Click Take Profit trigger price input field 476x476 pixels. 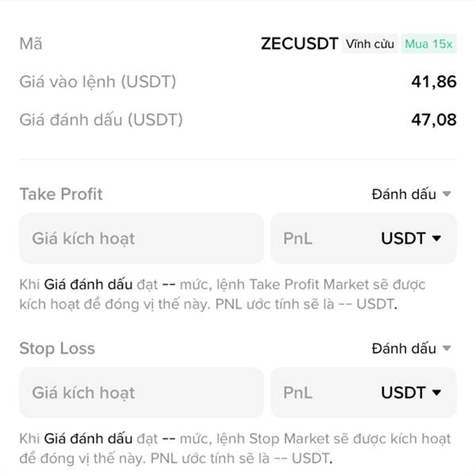[141, 238]
